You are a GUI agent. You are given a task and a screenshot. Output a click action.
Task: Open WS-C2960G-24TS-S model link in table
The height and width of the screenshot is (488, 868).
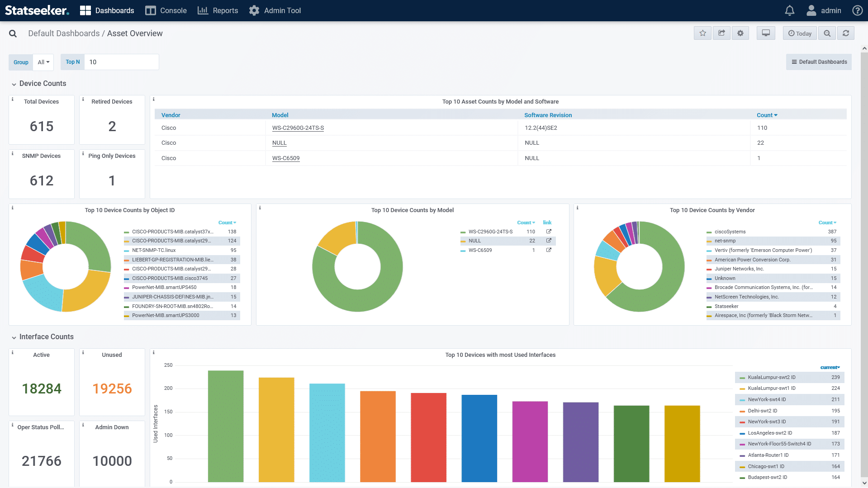pos(298,128)
